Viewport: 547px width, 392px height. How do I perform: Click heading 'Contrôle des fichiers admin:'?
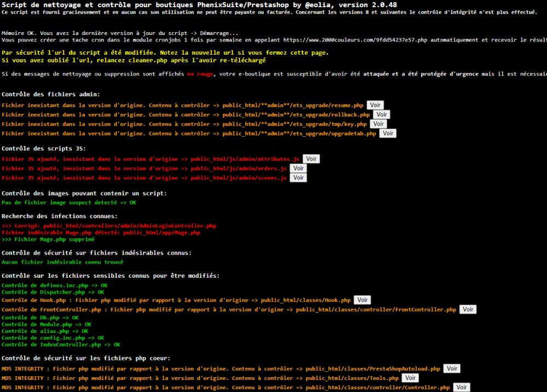51,94
